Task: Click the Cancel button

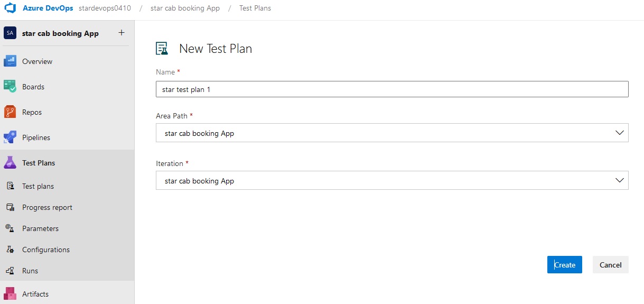Action: click(610, 265)
